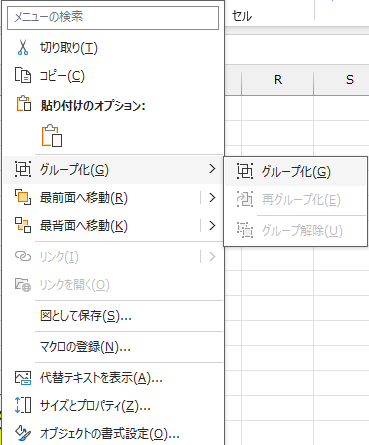Click the alt text picture icon
369x445 pixels.
[x=23, y=378]
